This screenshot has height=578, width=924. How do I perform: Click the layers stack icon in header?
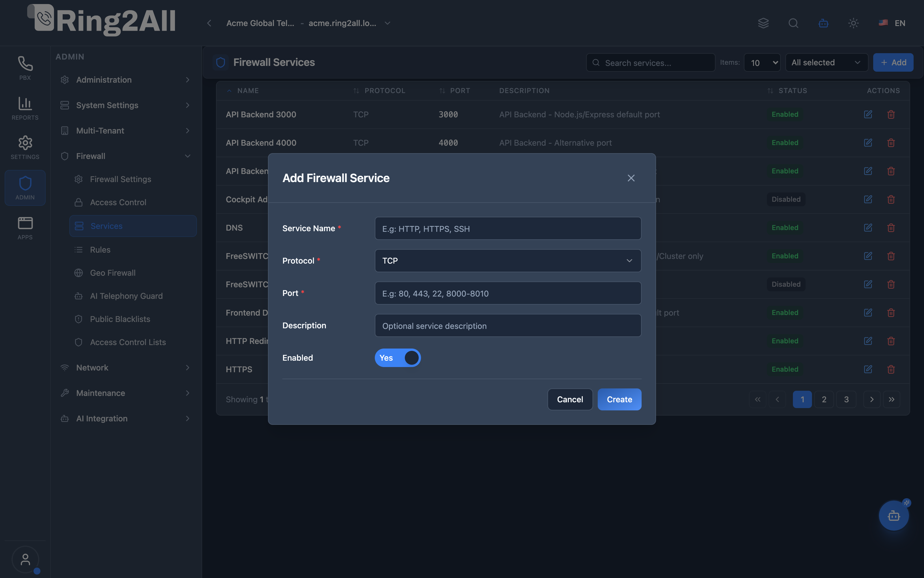point(763,23)
